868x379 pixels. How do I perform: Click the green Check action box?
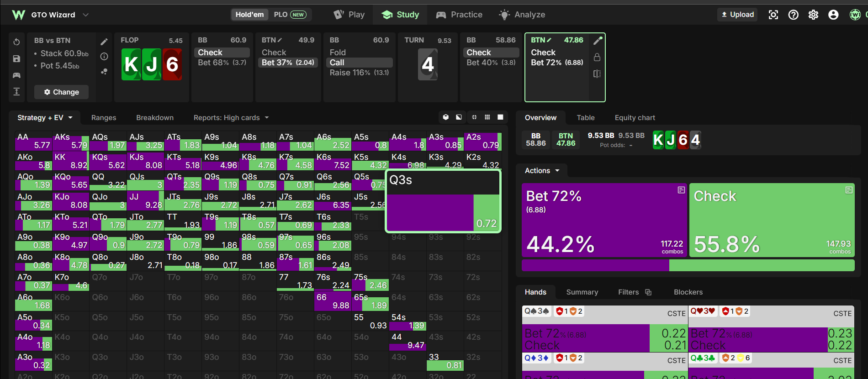point(772,220)
